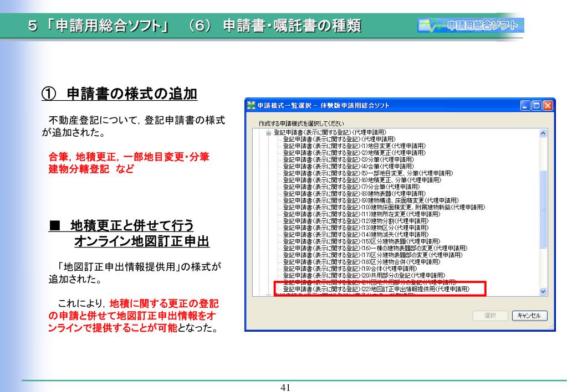Choose the (12)建物分割 form
This screenshot has width=567, height=392.
(355, 221)
